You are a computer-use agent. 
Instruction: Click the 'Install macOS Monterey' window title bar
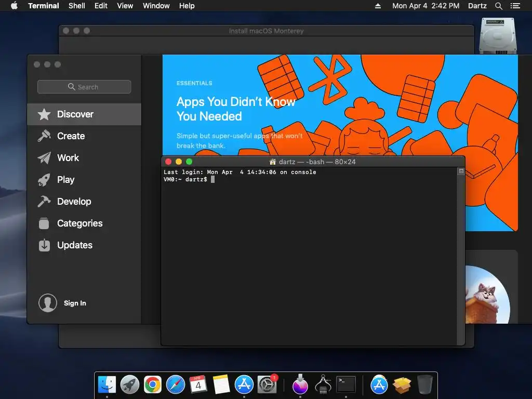(x=267, y=31)
